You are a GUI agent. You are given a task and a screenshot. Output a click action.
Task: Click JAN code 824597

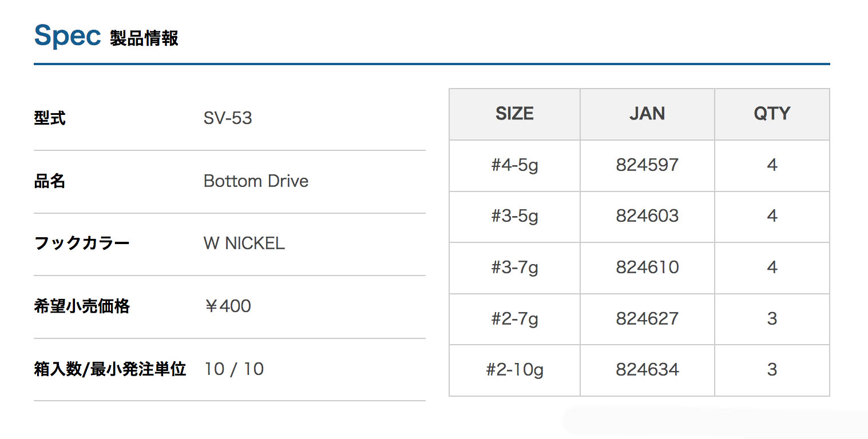pos(647,165)
